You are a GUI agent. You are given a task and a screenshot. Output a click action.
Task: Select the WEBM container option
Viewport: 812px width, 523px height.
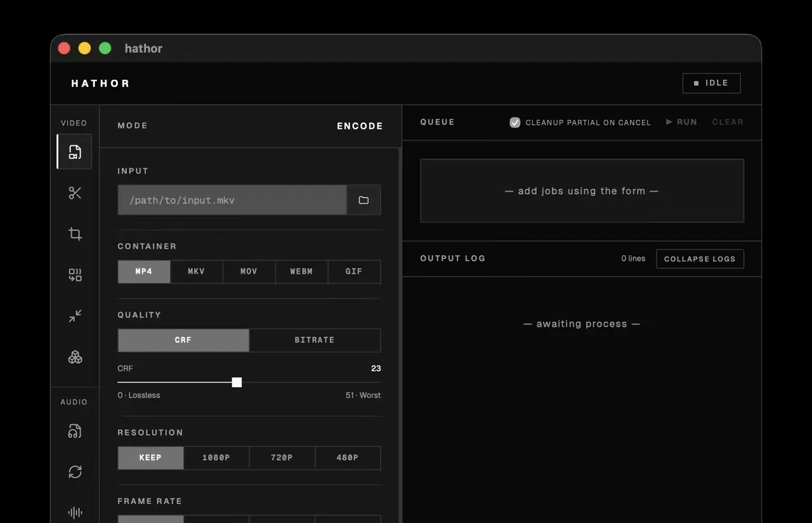click(x=301, y=271)
